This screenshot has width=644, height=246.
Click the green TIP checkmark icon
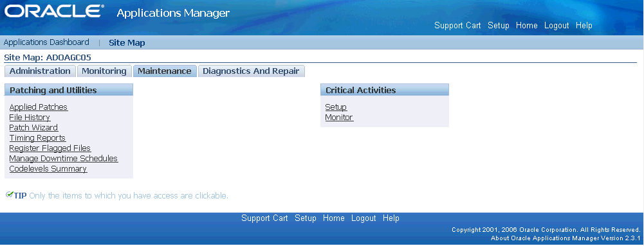coord(10,195)
